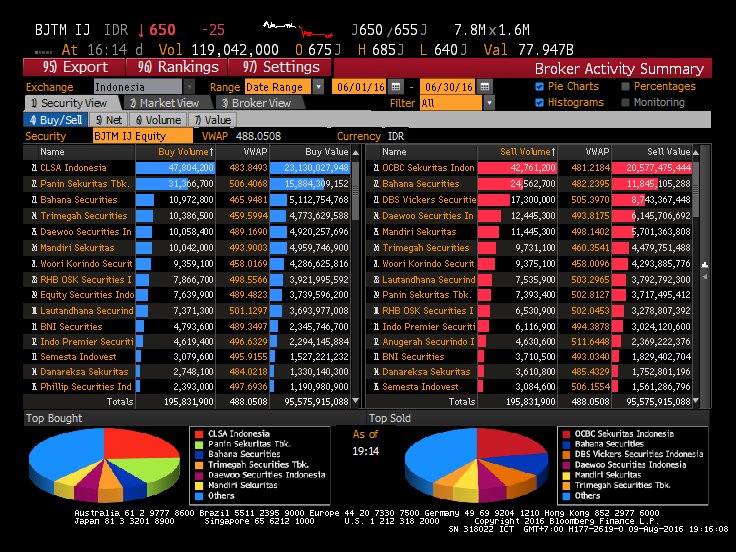The height and width of the screenshot is (552, 736).
Task: Open the Filter All dropdown
Action: point(488,102)
